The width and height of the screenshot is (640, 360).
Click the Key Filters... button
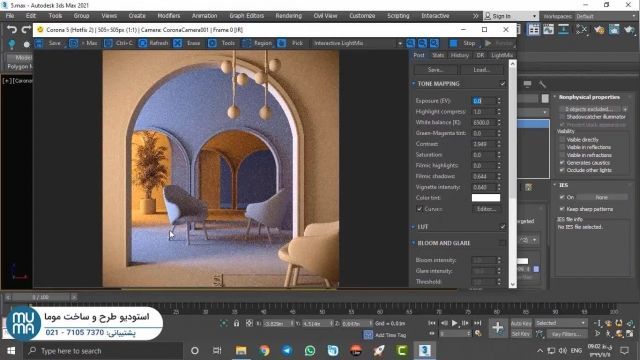pos(566,334)
